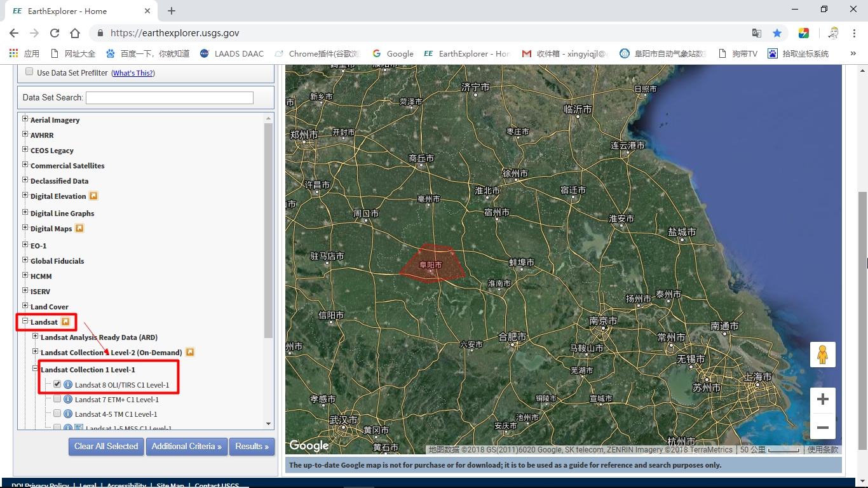The height and width of the screenshot is (488, 868).
Task: Open Chrome menu three-dot icon
Action: (855, 33)
